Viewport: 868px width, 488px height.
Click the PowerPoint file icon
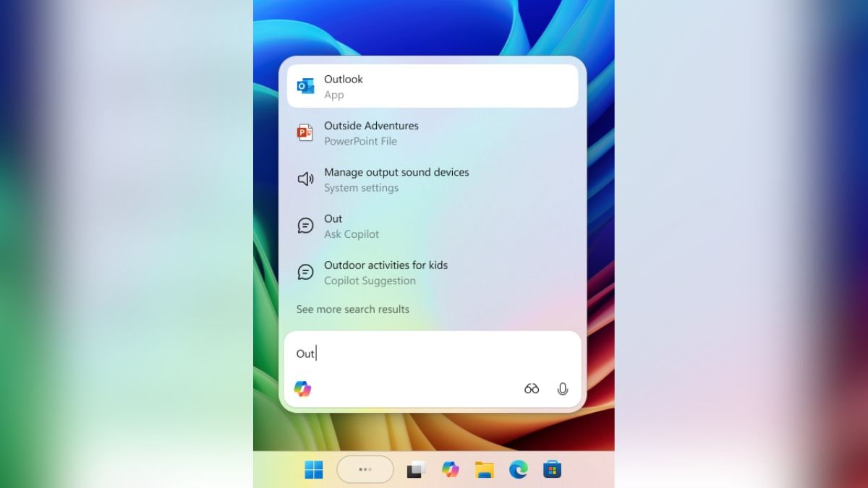pyautogui.click(x=305, y=132)
